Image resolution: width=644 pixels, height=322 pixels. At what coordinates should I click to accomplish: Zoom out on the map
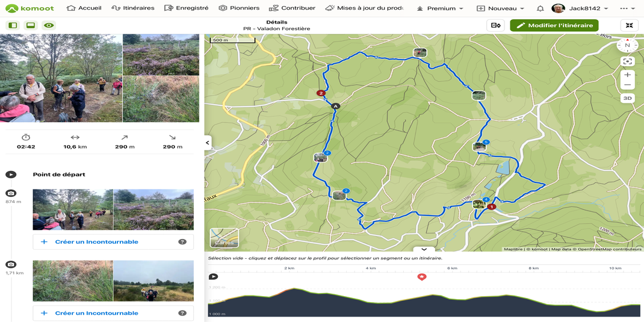(627, 85)
